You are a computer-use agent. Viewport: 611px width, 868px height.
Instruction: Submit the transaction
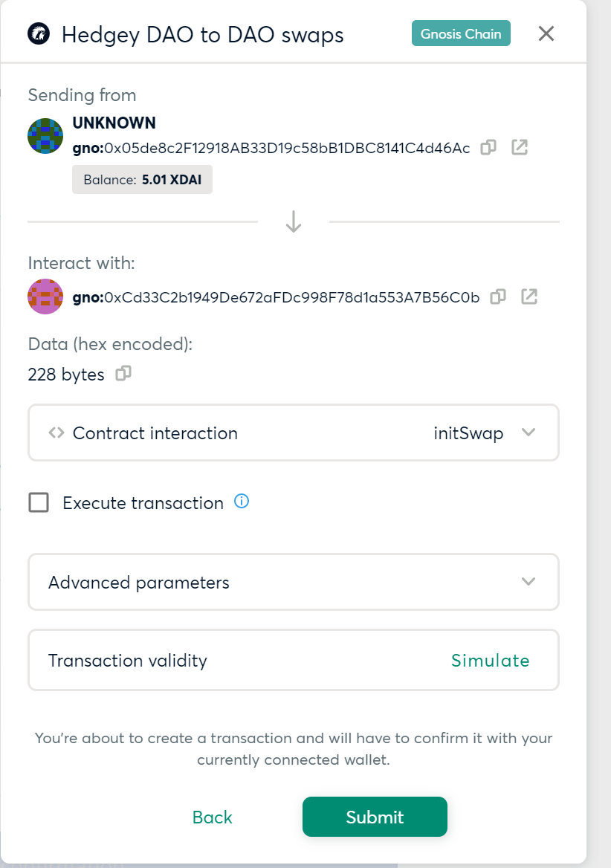click(x=375, y=817)
